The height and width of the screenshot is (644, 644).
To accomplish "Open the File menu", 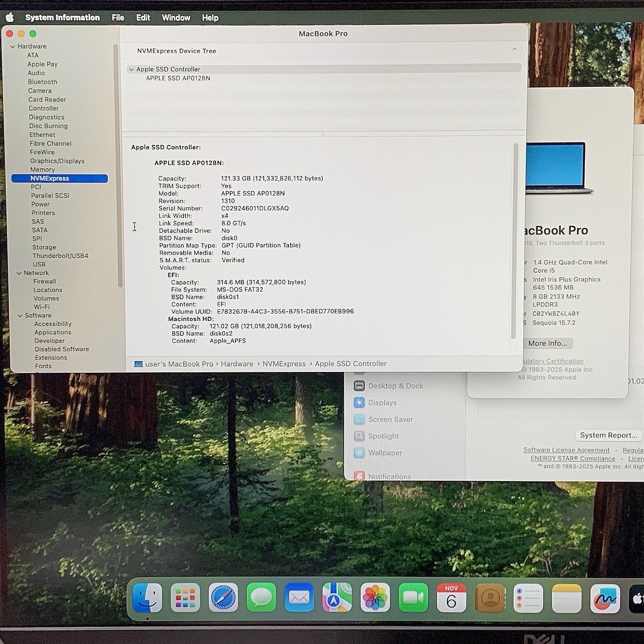I will (118, 18).
